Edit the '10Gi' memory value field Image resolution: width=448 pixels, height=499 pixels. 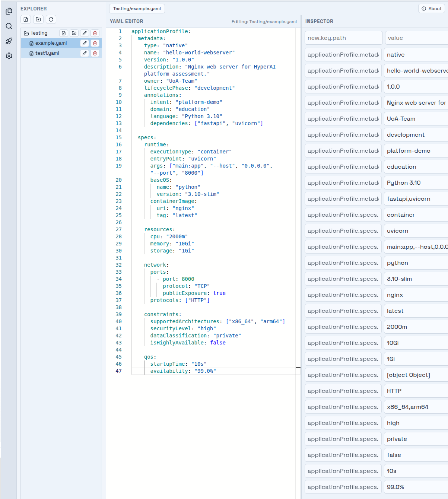416,343
